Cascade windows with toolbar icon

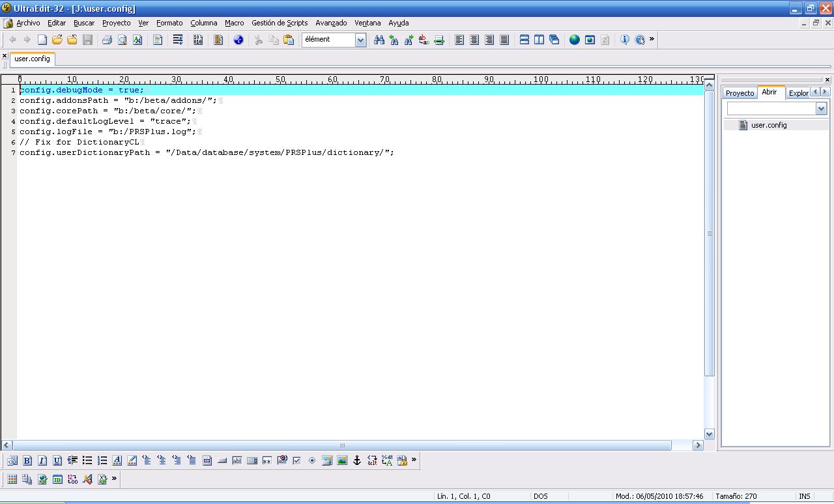tap(554, 40)
